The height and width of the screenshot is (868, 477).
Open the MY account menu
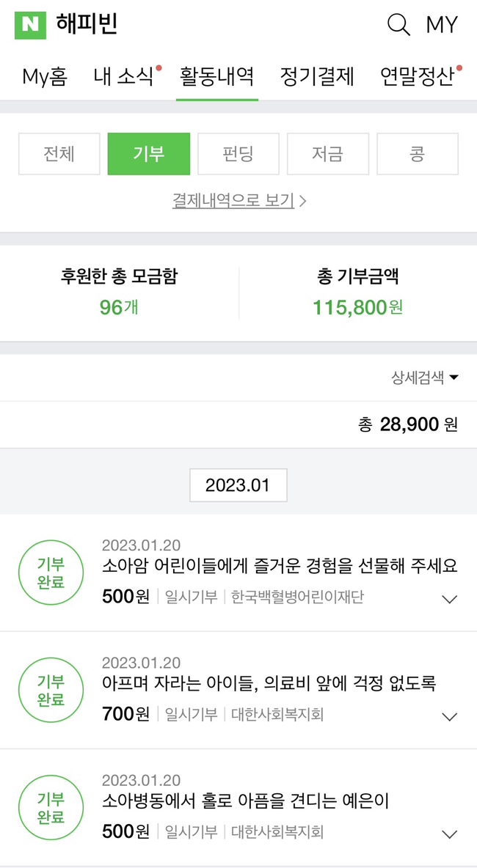point(442,25)
